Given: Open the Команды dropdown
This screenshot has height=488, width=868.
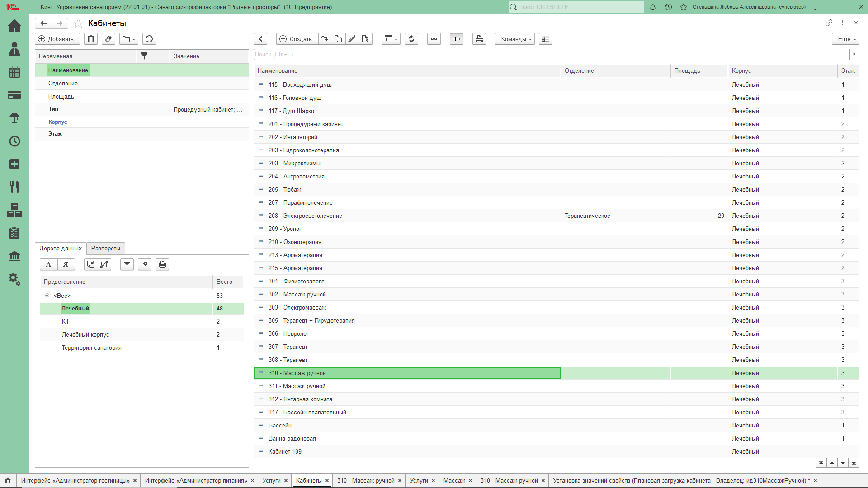Looking at the screenshot, I should pyautogui.click(x=514, y=39).
